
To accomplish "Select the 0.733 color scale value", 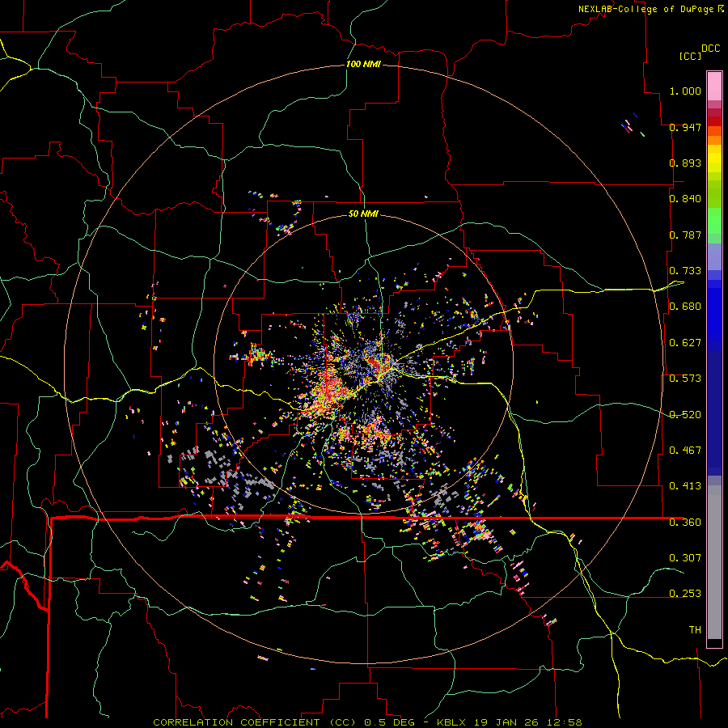I will pos(685,271).
